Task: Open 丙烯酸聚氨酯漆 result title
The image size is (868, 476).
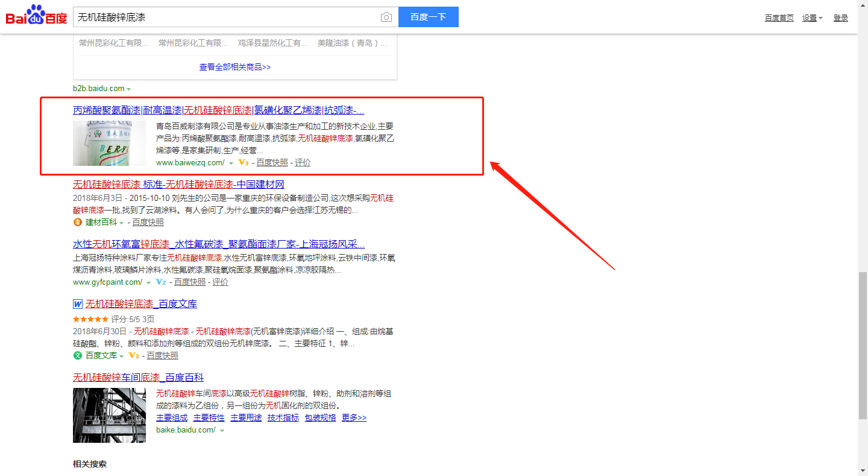Action: (218, 110)
